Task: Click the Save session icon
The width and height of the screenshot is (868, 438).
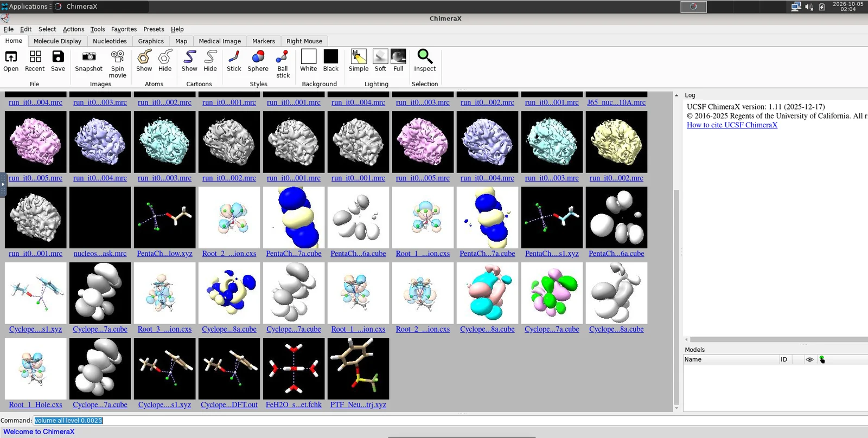Action: 58,60
